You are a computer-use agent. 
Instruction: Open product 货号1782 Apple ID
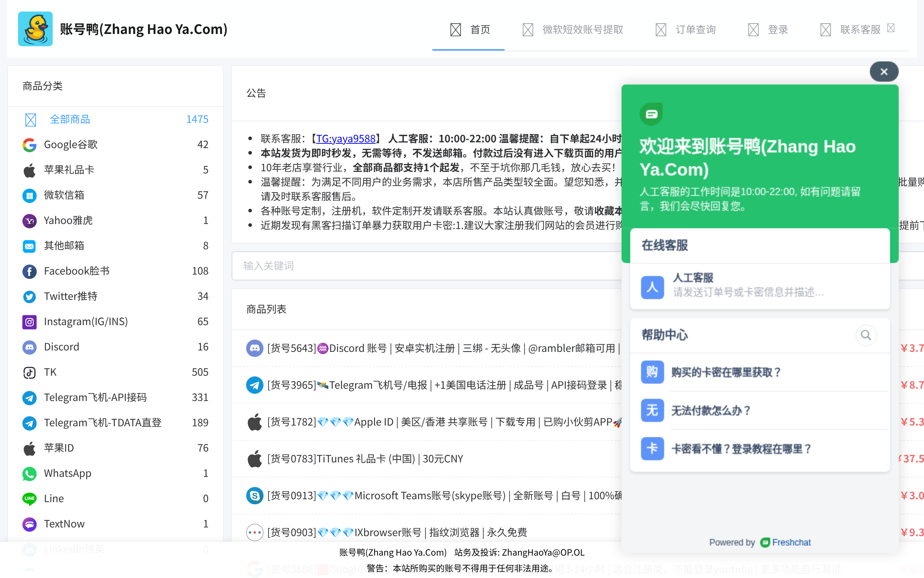[444, 422]
